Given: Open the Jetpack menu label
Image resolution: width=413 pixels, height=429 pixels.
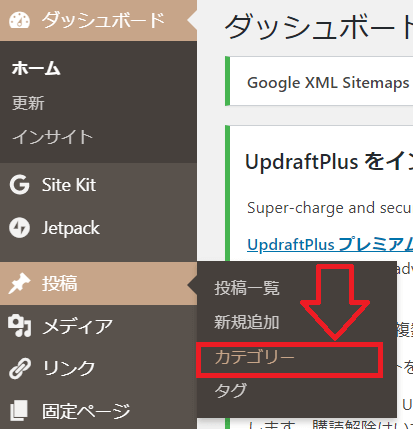Looking at the screenshot, I should coord(71,228).
